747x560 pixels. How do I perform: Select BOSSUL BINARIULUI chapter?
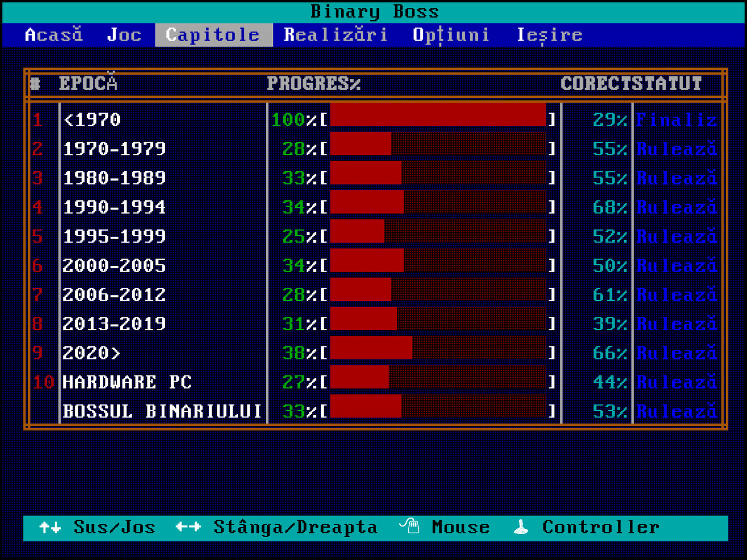[162, 411]
